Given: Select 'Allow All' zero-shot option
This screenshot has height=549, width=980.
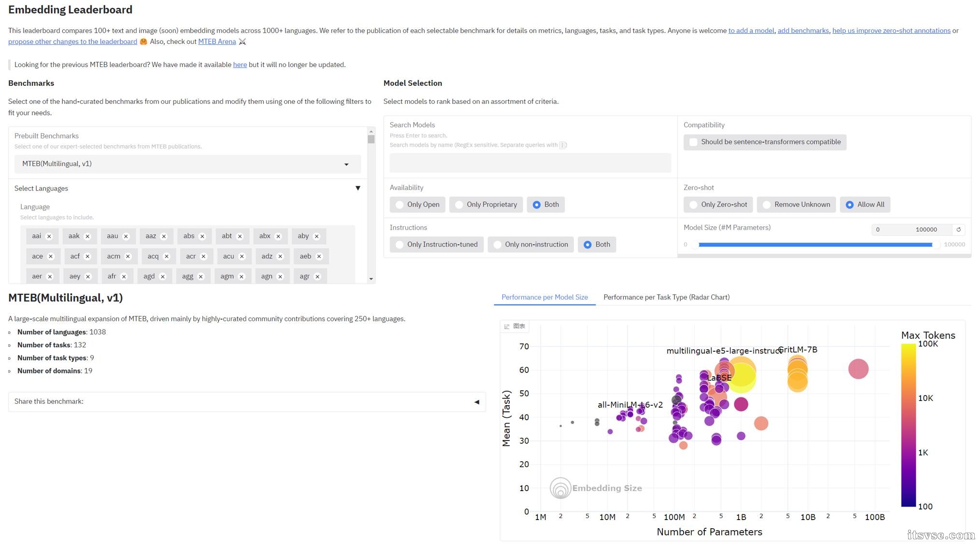Looking at the screenshot, I should tap(865, 205).
